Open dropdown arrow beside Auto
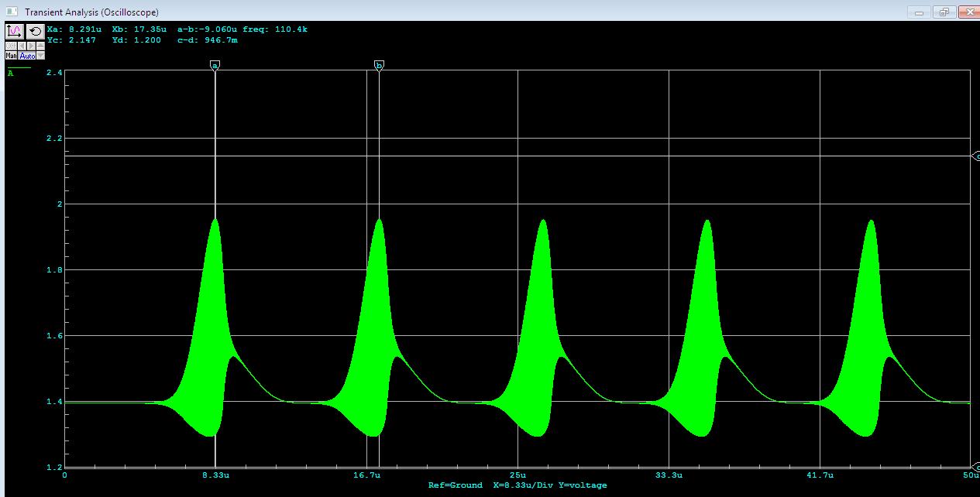 click(41, 56)
